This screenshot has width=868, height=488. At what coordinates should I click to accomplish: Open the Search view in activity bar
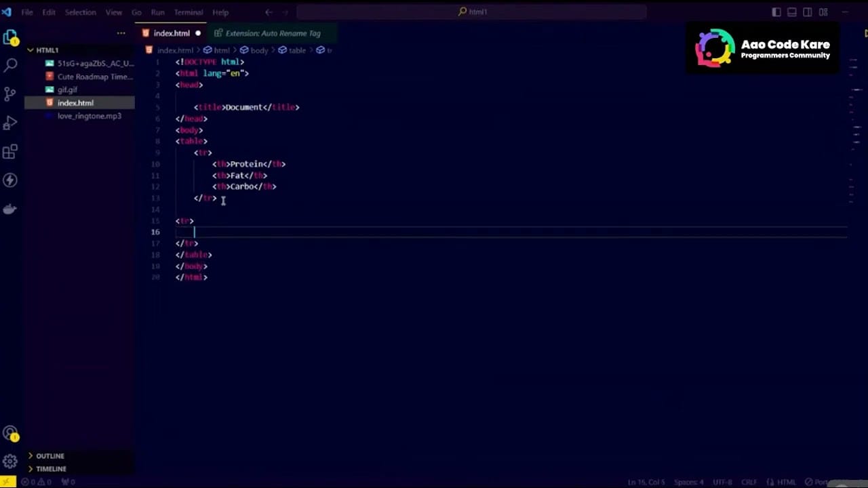point(10,66)
